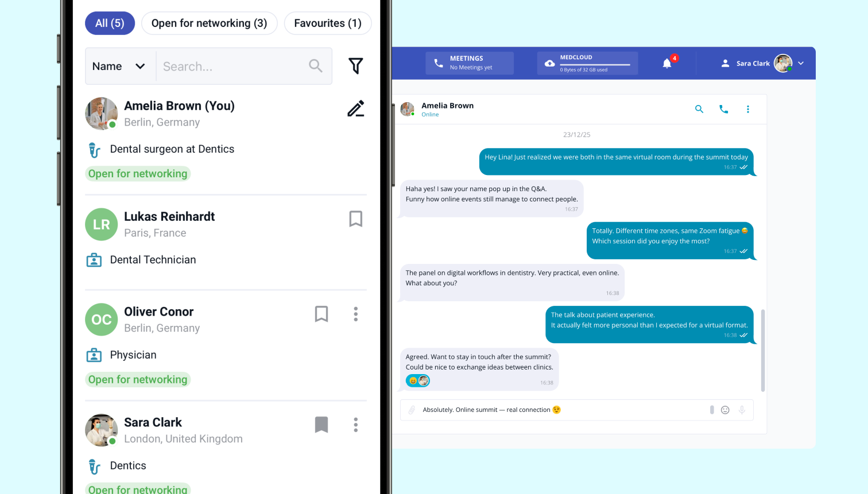Remove Sara Clark's filled bookmark
The height and width of the screenshot is (494, 868).
click(321, 425)
